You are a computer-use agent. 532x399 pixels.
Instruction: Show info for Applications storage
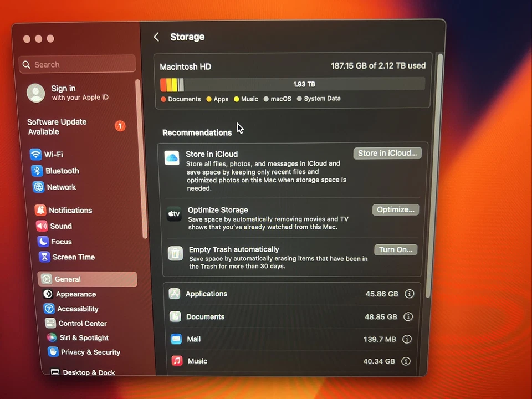[409, 294]
